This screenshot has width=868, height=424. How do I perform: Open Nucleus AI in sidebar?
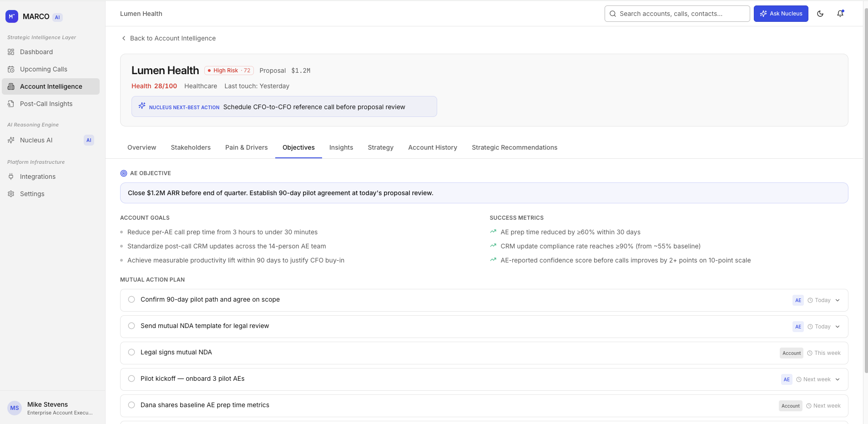point(50,140)
